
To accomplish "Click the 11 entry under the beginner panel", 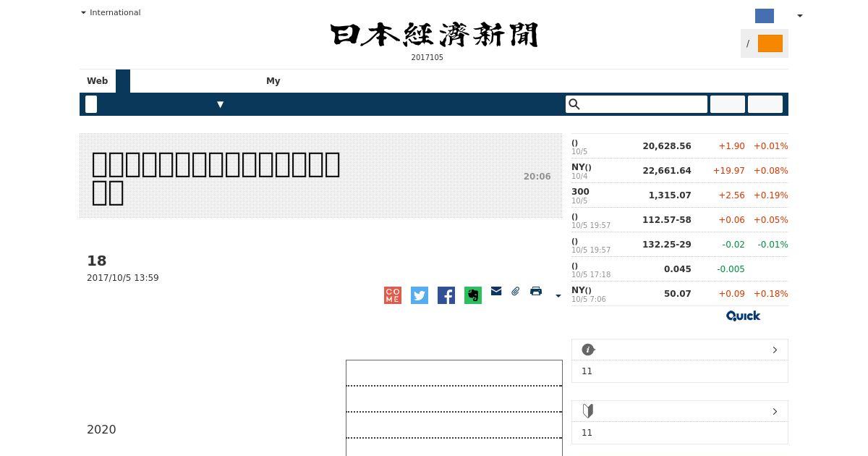I will click(587, 433).
